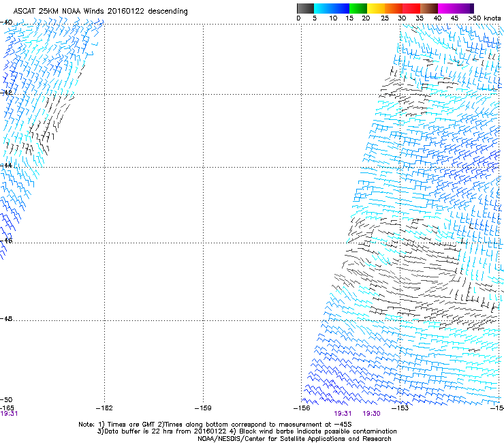Click the NOAA/NESDIS Center credit line

[294, 439]
